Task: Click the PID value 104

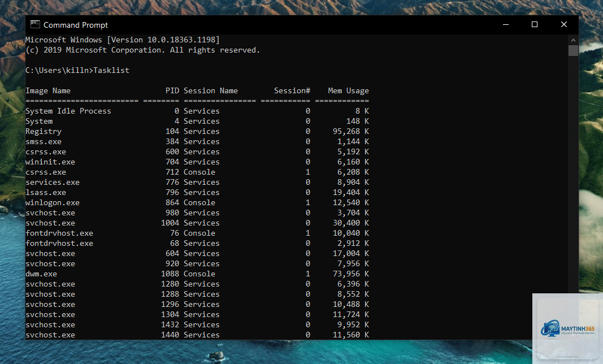Action: pos(172,132)
